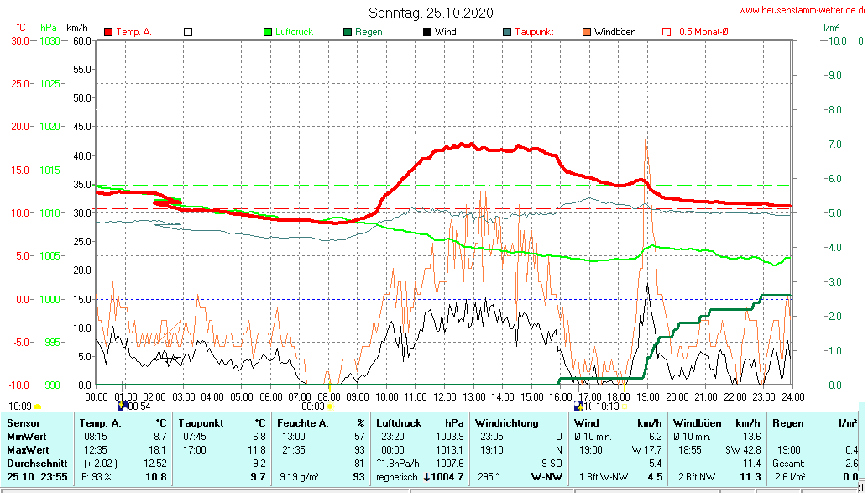
Task: Click the Sonntag, 25.10.2020 chart title
Action: click(x=431, y=13)
